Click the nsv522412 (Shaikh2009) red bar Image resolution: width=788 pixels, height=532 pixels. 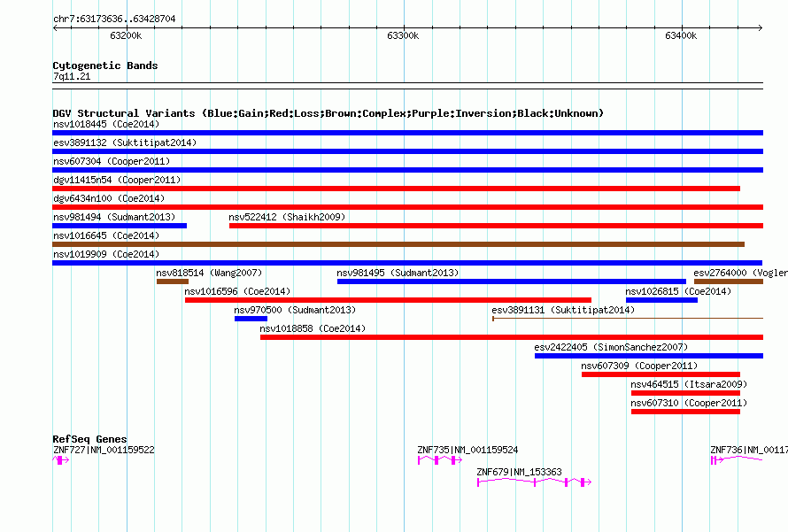(x=496, y=226)
